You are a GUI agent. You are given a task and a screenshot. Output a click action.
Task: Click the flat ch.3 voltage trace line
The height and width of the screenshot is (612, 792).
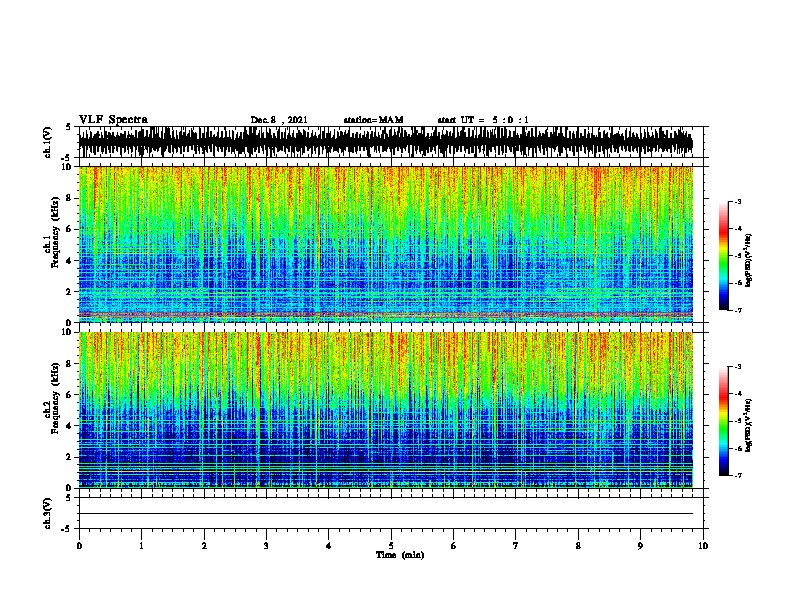[x=386, y=514]
